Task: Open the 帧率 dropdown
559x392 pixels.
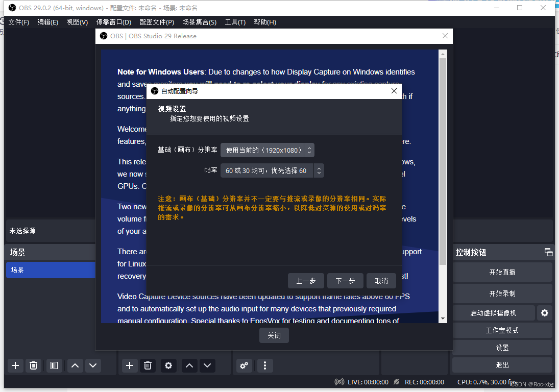Action: click(273, 170)
